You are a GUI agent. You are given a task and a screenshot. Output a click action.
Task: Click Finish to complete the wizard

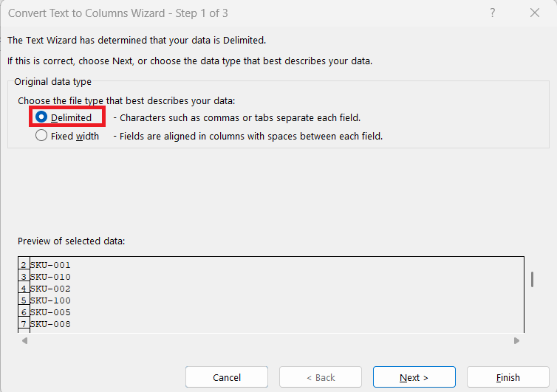click(508, 377)
